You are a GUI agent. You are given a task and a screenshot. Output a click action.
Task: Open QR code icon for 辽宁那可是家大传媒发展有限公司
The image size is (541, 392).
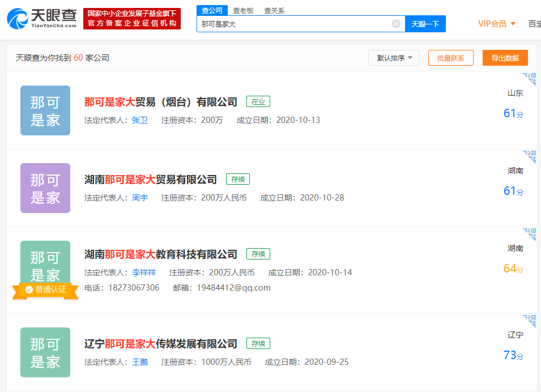point(530,321)
